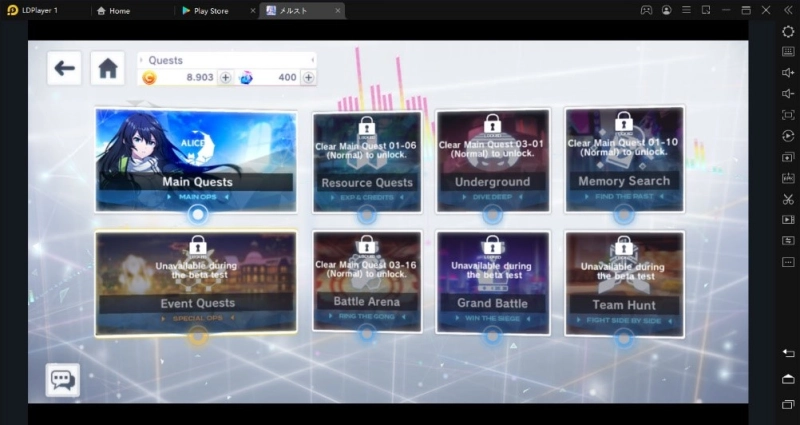
Task: Open the Main Quests card
Action: pyautogui.click(x=196, y=160)
